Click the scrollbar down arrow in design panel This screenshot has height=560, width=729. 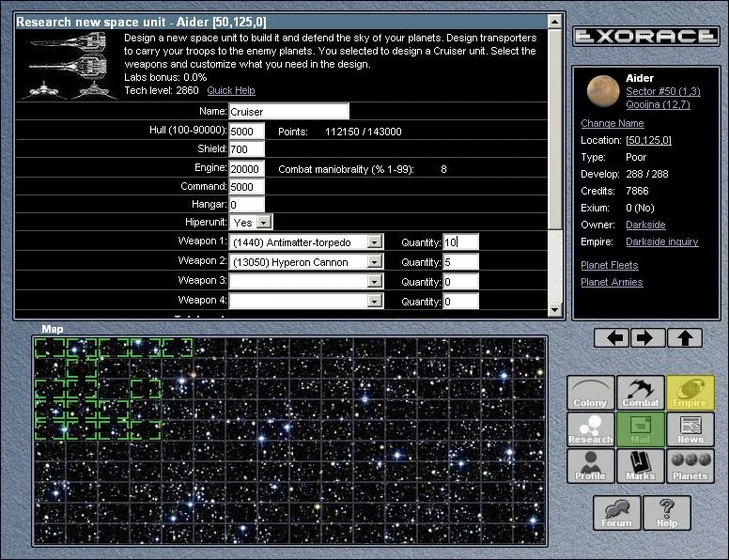tap(555, 310)
